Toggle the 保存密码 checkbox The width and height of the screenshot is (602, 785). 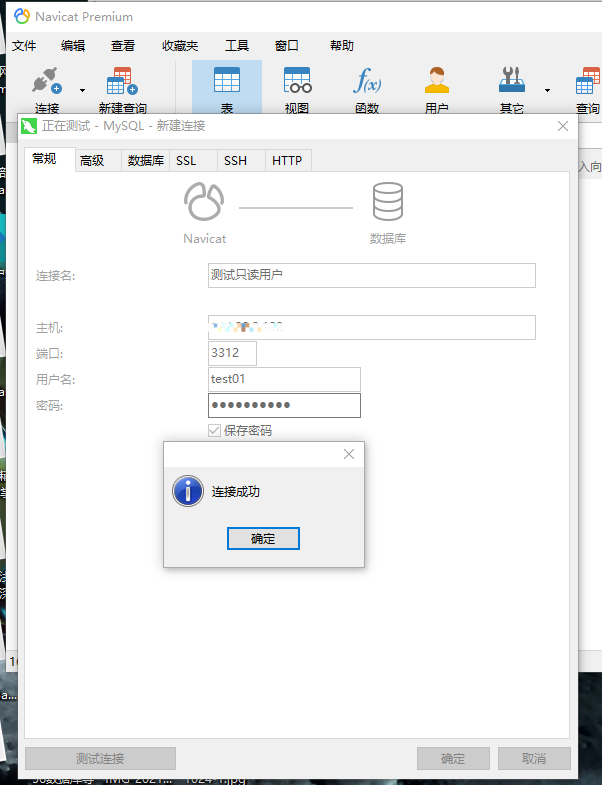pyautogui.click(x=214, y=431)
